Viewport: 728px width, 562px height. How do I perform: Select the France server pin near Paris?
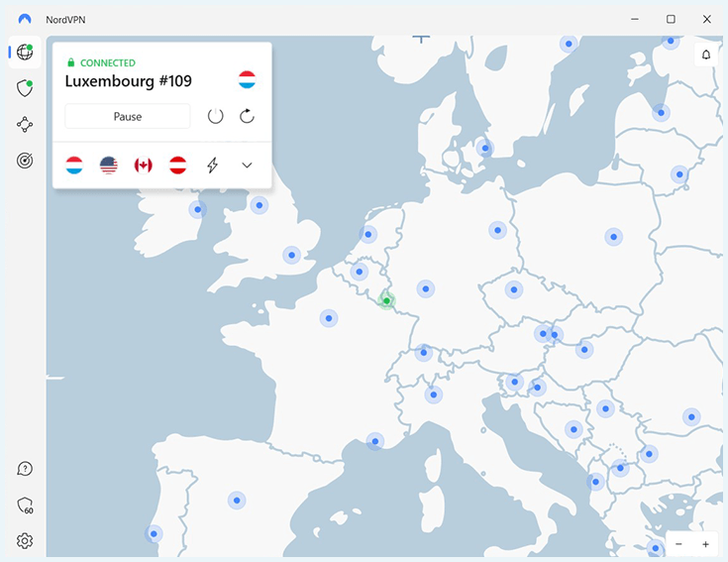[329, 318]
